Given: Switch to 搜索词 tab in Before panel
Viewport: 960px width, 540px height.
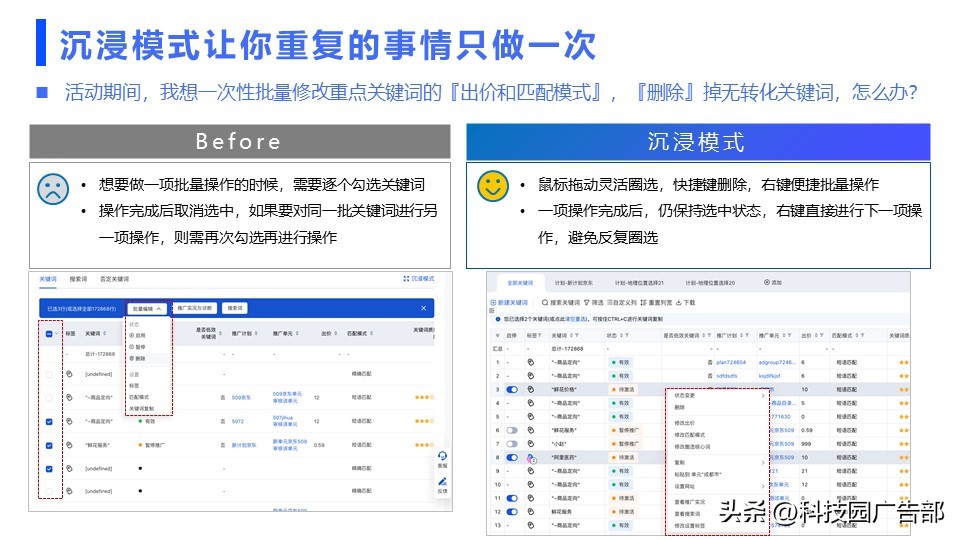Looking at the screenshot, I should 78,279.
